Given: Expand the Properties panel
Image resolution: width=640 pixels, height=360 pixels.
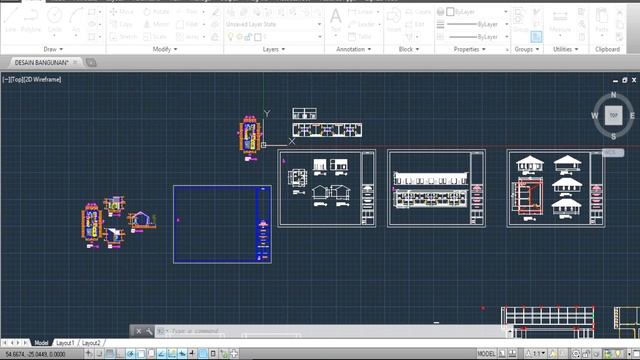Looking at the screenshot, I should point(469,49).
